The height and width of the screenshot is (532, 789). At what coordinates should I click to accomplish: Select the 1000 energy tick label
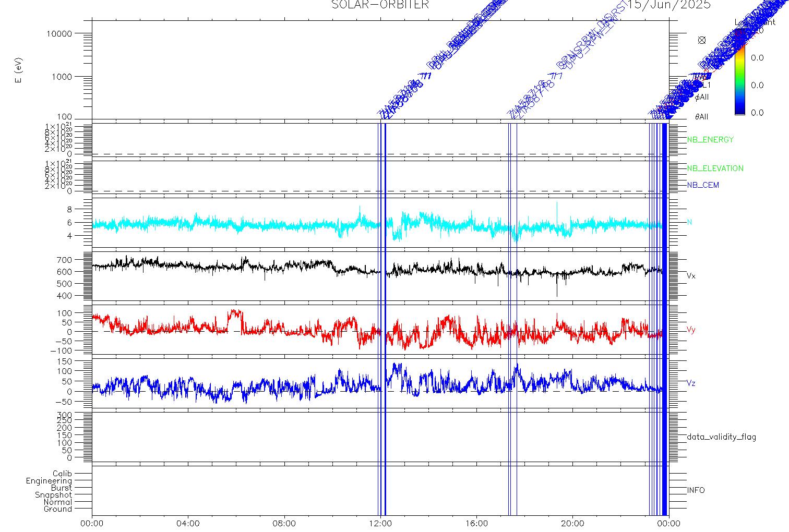point(61,76)
